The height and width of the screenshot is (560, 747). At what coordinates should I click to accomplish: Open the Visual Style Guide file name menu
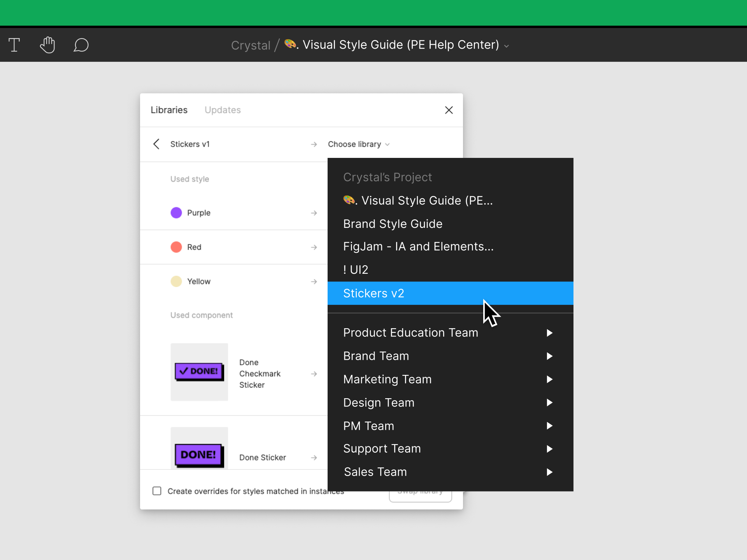[x=506, y=45]
